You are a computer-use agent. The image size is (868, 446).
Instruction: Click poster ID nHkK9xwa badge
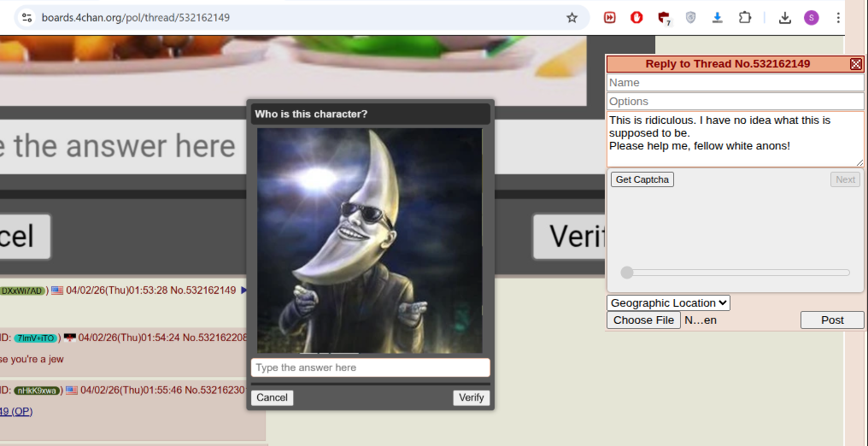[x=37, y=390]
